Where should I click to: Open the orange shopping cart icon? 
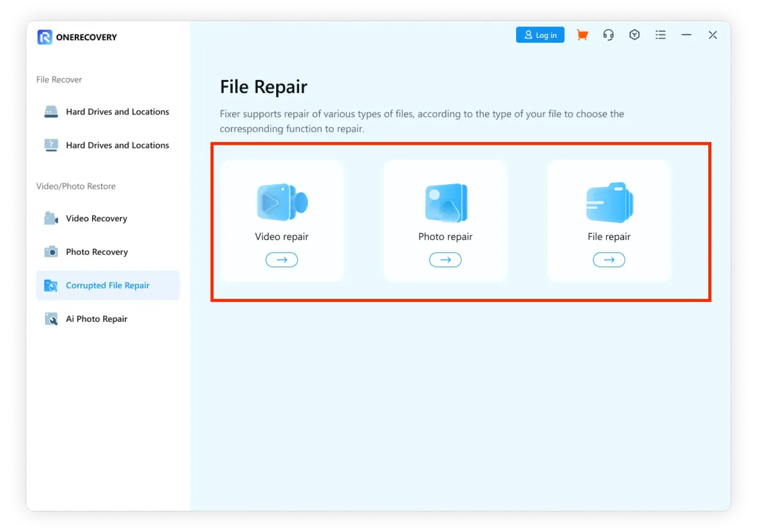tap(582, 35)
